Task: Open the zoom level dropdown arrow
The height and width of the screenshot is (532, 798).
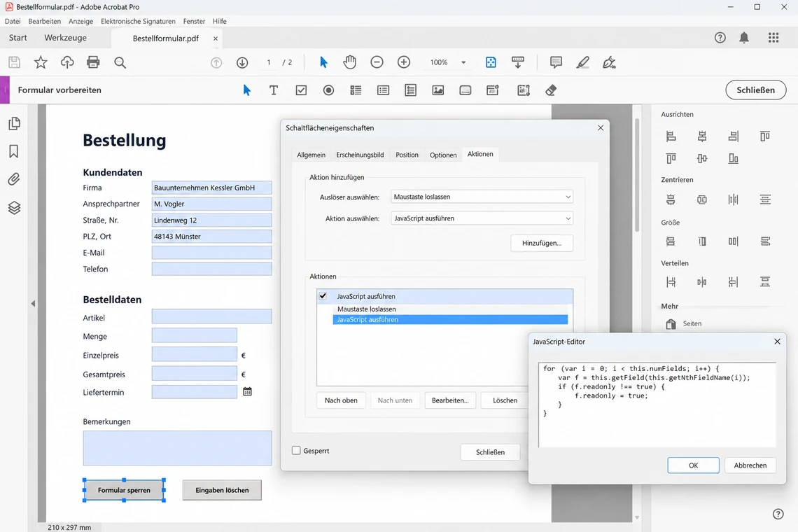Action: click(463, 62)
